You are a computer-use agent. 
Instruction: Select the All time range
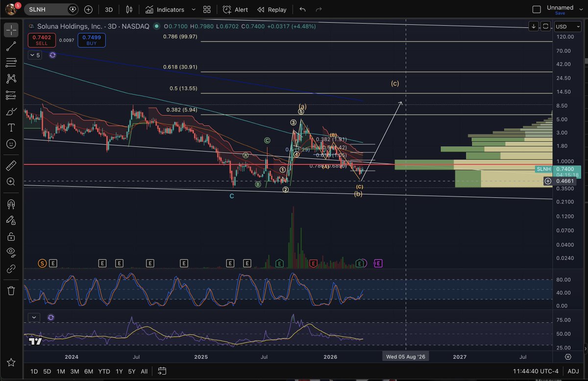pyautogui.click(x=144, y=371)
